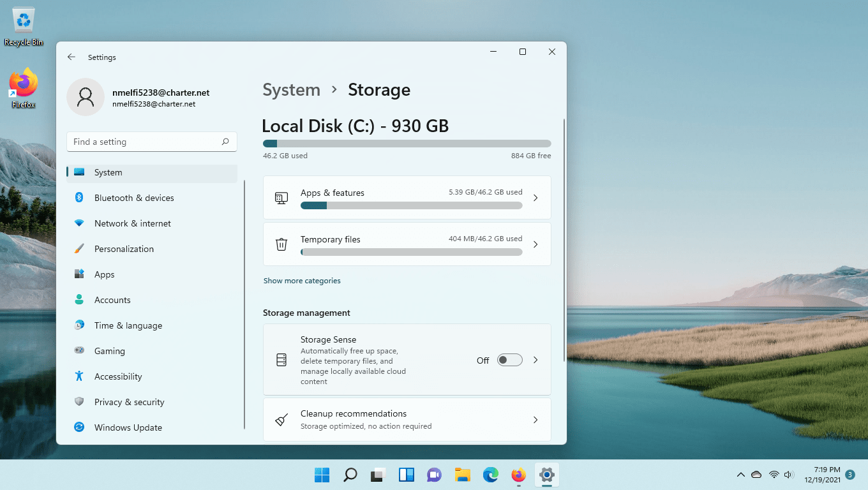Click the OneDrive cloud tray icon

tap(756, 475)
